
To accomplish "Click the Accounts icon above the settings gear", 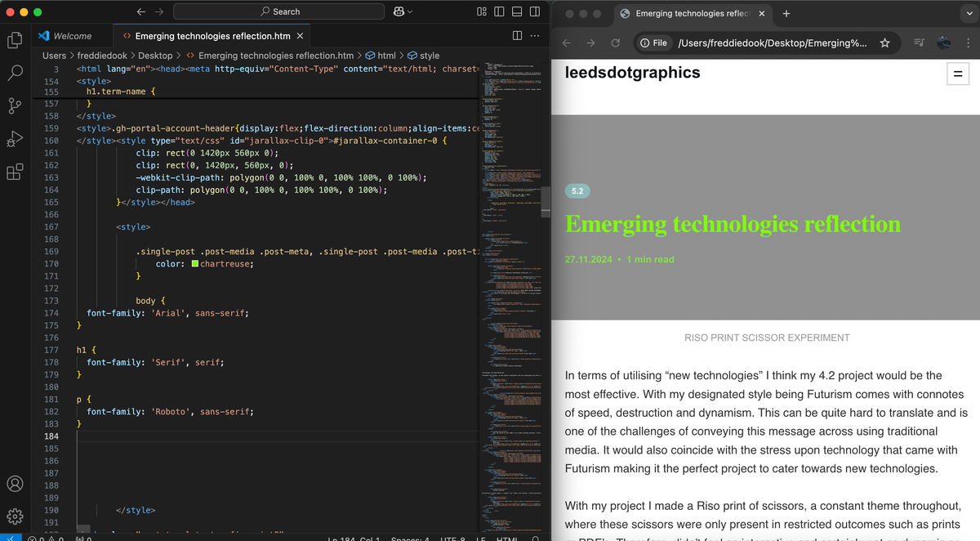I will (15, 484).
